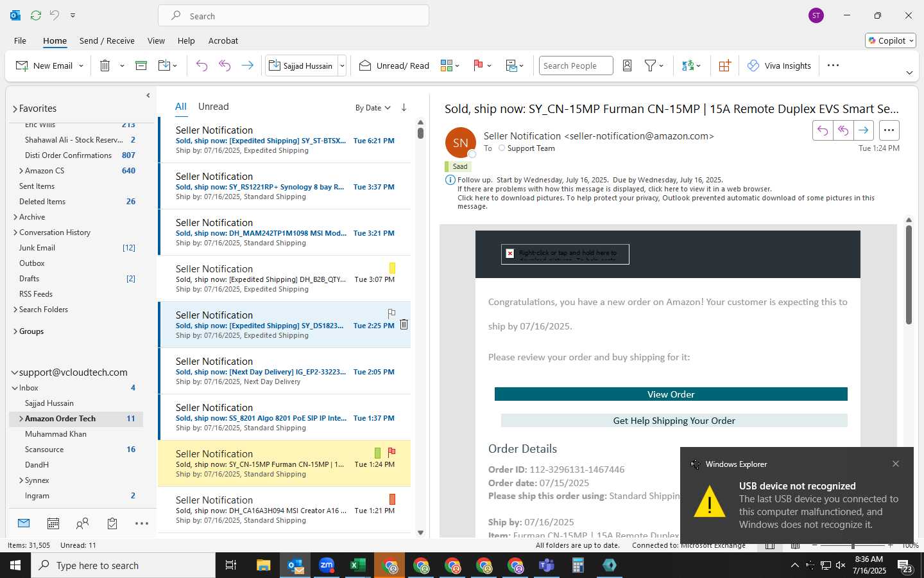This screenshot has height=578, width=924.
Task: Open Viva Insights
Action: pos(779,66)
